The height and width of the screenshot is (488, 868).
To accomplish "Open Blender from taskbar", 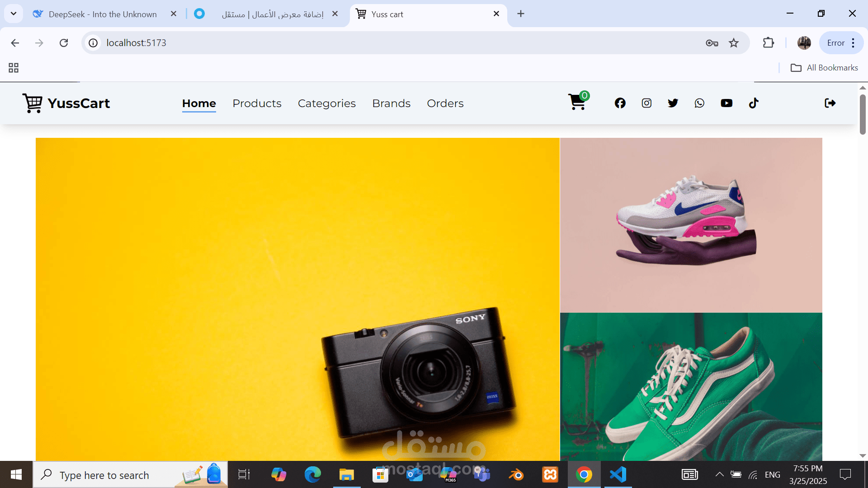I will [516, 474].
